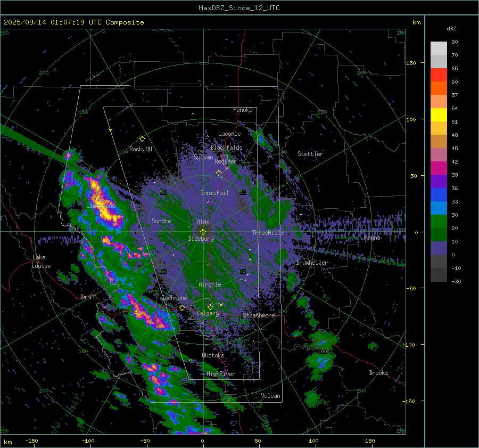Pick the bright green 20 dBZ legend swatch
Viewport: 479px width, 448px height.
click(439, 222)
